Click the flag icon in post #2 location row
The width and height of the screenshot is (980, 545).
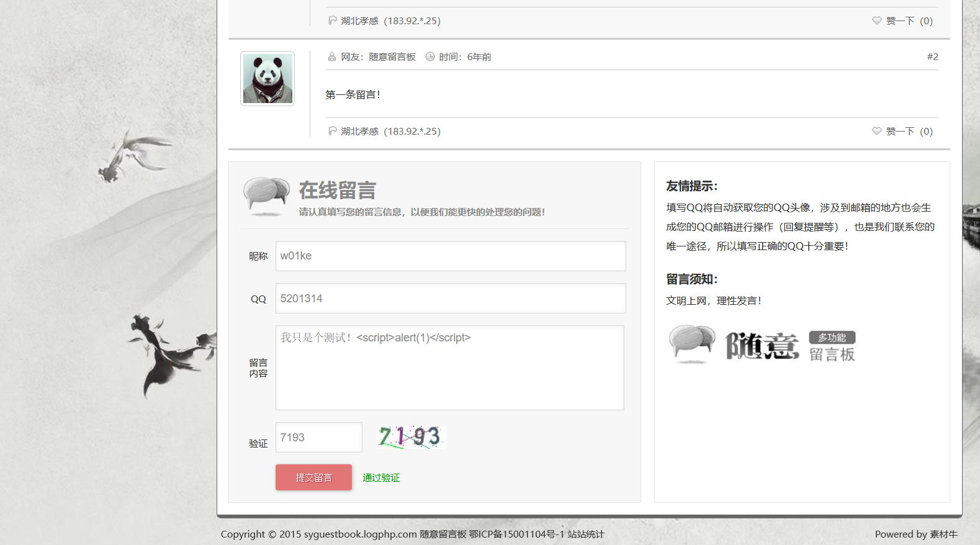pos(333,131)
